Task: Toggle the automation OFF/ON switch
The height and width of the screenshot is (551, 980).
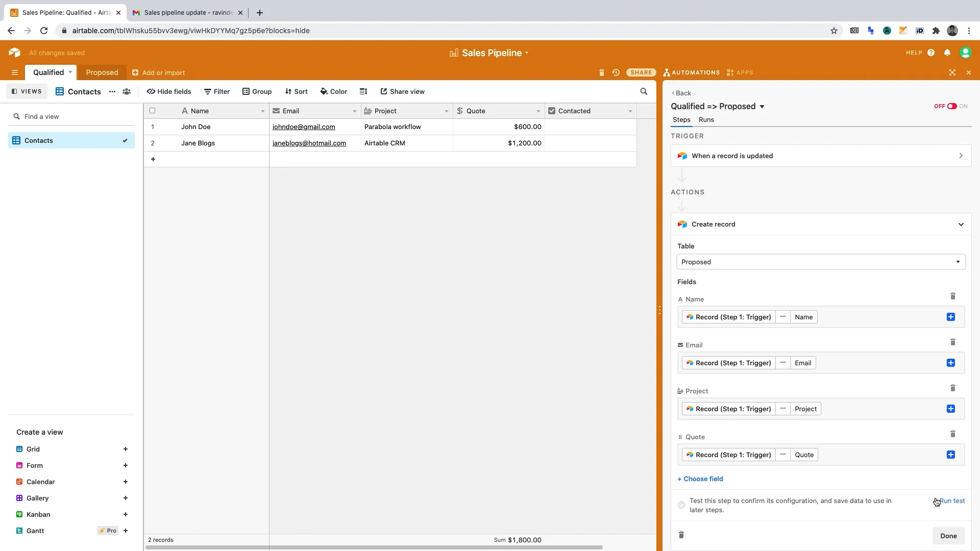Action: [x=951, y=106]
